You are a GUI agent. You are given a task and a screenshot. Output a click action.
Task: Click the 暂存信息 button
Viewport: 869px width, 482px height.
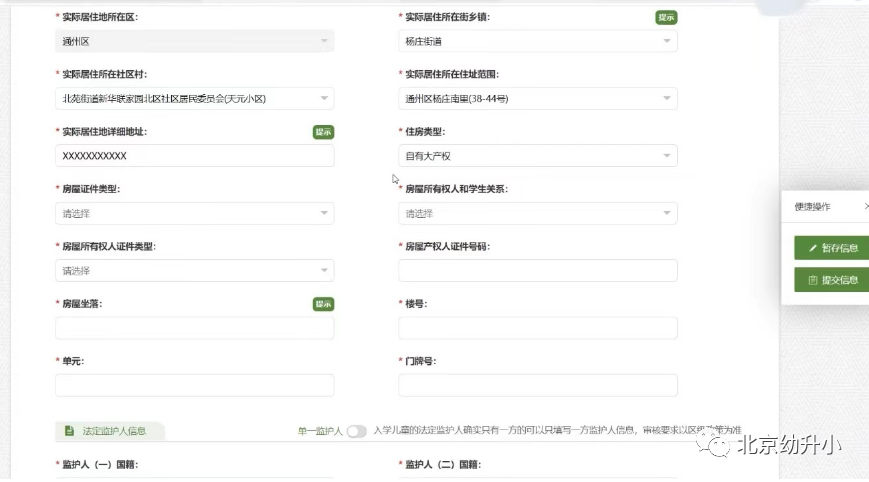click(831, 248)
